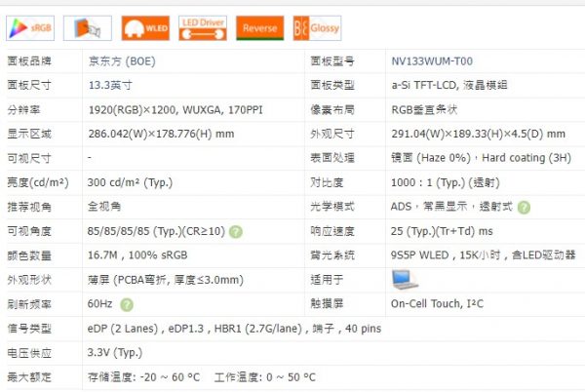This screenshot has width=585, height=392.
Task: Select the RGB垂直条状 pixel layout value
Action: 424,109
